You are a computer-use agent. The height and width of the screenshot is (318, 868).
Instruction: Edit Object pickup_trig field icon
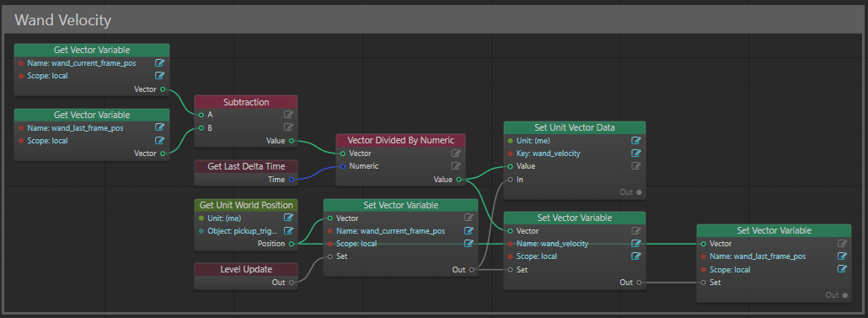(288, 230)
